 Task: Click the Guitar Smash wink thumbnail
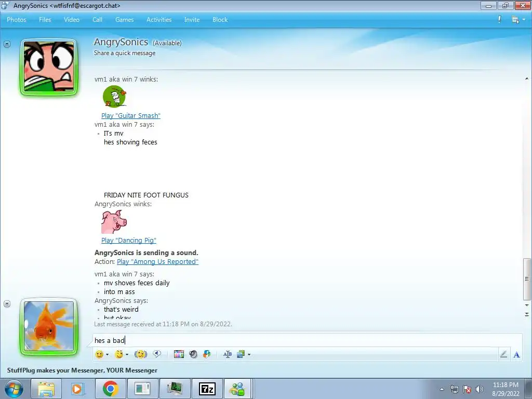115,96
